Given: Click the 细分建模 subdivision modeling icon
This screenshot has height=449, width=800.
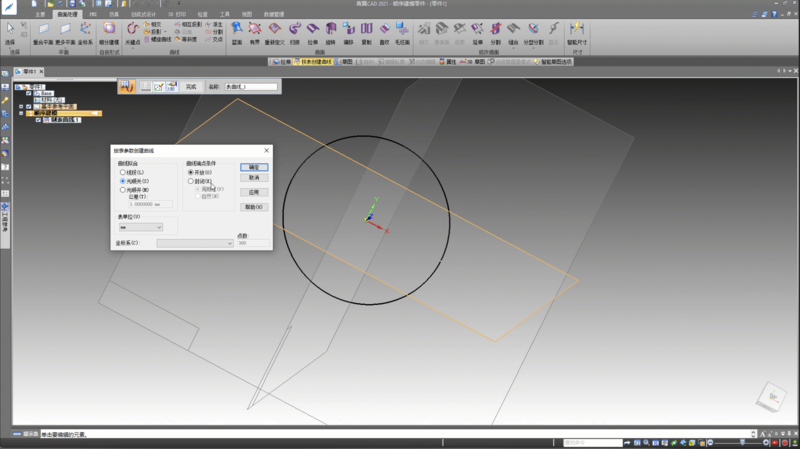Looking at the screenshot, I should coord(109,33).
